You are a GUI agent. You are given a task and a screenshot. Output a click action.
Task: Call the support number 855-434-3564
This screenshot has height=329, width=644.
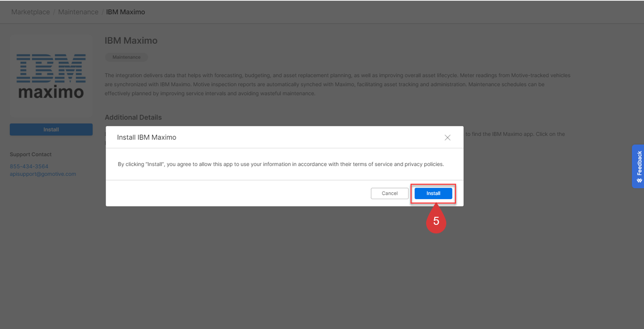coord(29,166)
